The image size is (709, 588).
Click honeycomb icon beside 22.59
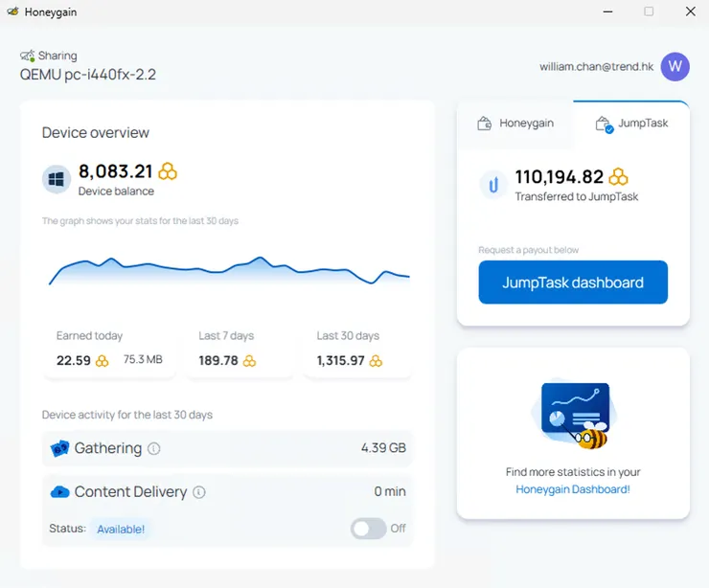[103, 361]
